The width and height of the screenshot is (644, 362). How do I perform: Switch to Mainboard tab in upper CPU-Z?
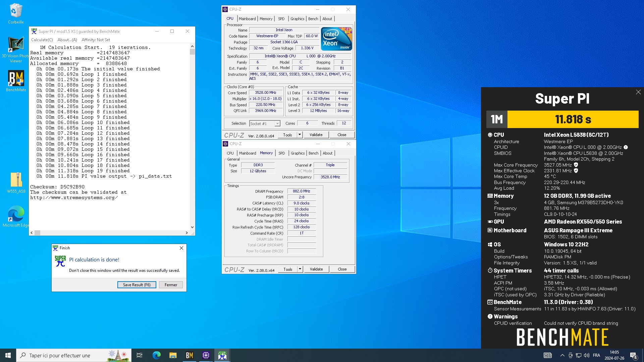pos(247,19)
